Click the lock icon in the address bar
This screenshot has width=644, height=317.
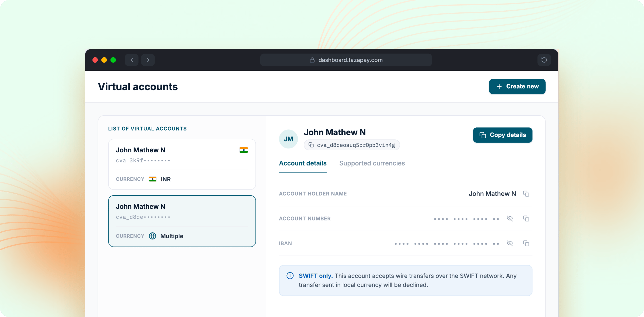click(312, 60)
